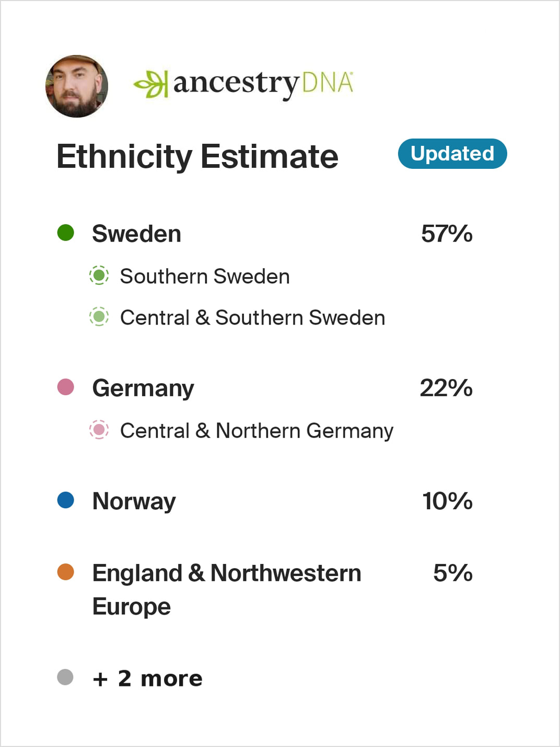The height and width of the screenshot is (747, 560).
Task: Click the pink Germany region dot
Action: click(x=66, y=387)
